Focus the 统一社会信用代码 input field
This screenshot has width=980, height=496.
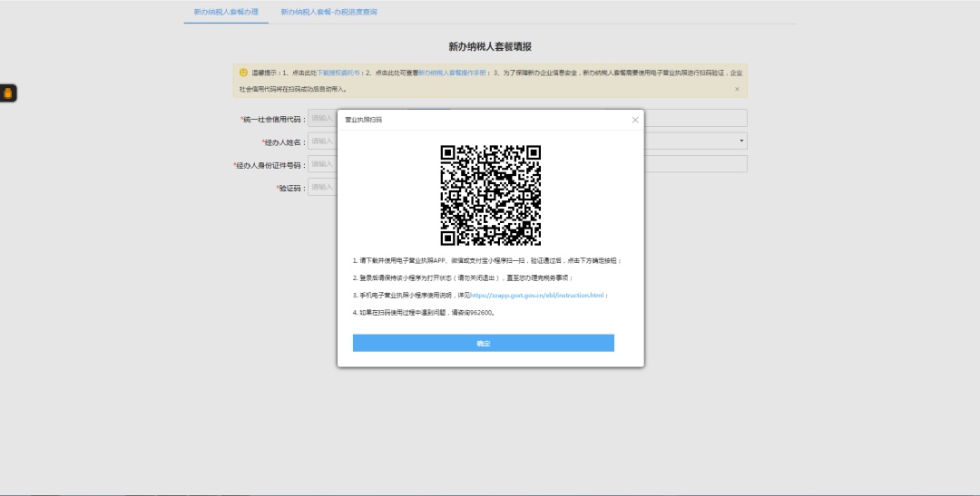322,118
